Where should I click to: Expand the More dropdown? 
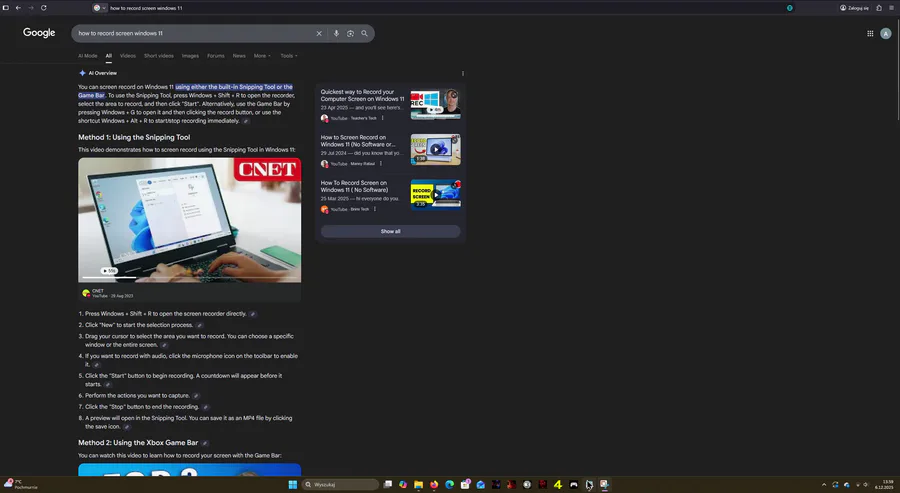262,56
